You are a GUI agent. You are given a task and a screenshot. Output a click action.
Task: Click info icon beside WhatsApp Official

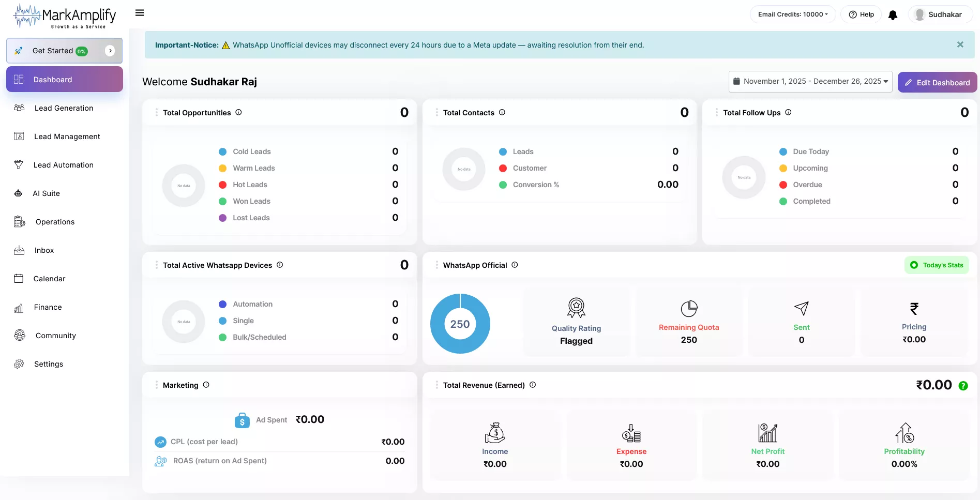tap(515, 265)
